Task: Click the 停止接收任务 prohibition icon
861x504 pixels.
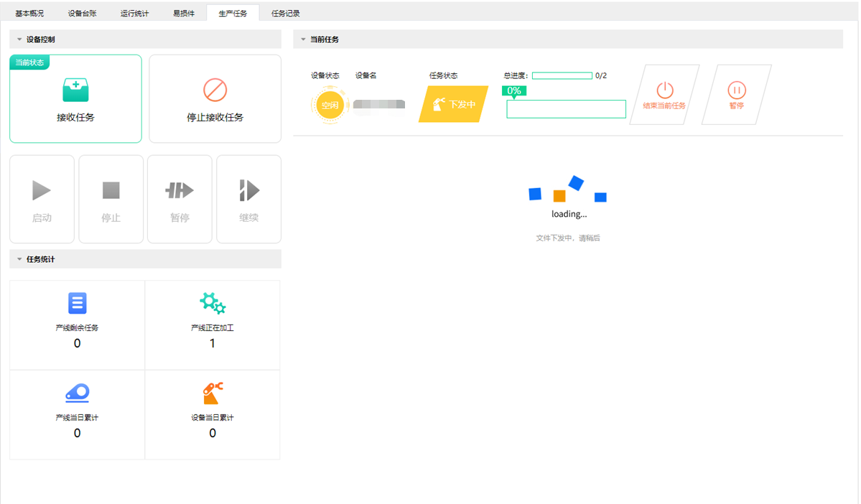Action: click(x=215, y=90)
